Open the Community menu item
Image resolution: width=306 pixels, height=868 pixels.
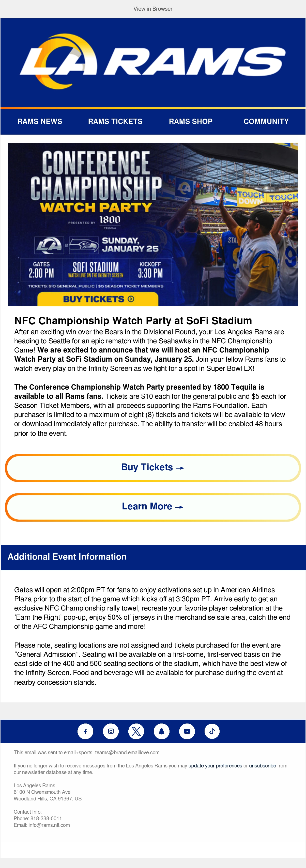(266, 121)
